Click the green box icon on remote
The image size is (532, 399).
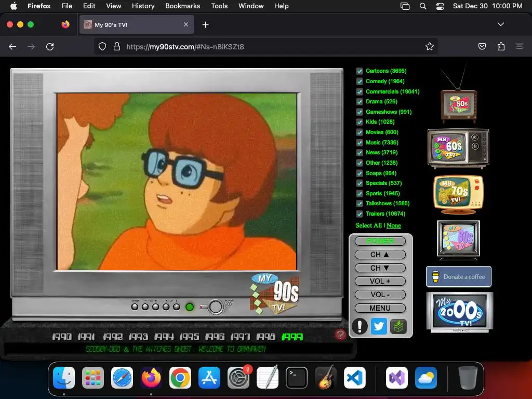[398, 326]
